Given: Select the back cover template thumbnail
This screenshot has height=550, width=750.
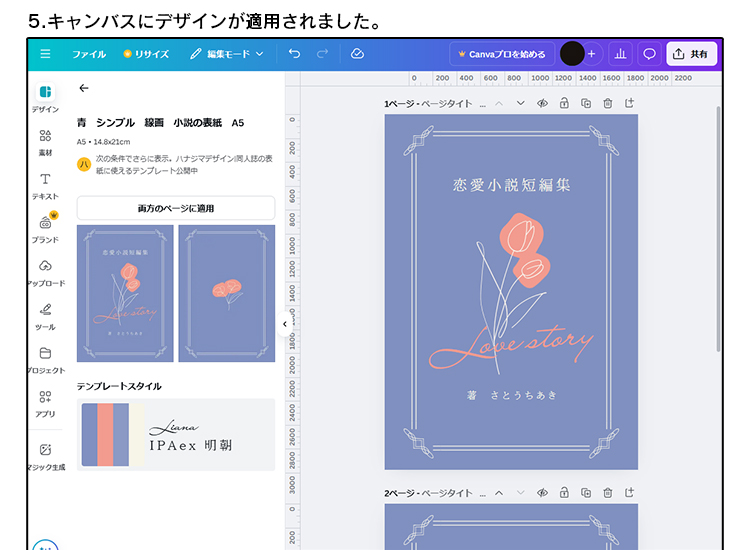Looking at the screenshot, I should tap(227, 293).
